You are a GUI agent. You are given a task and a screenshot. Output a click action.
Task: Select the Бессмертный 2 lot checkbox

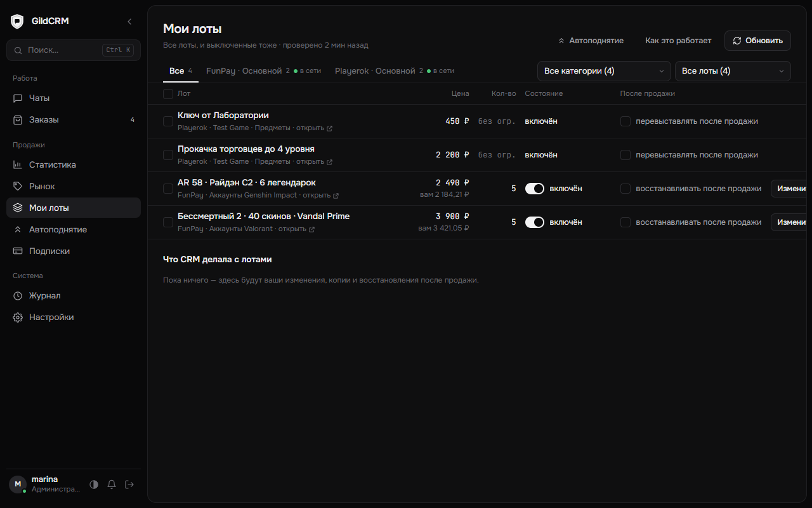pyautogui.click(x=168, y=222)
